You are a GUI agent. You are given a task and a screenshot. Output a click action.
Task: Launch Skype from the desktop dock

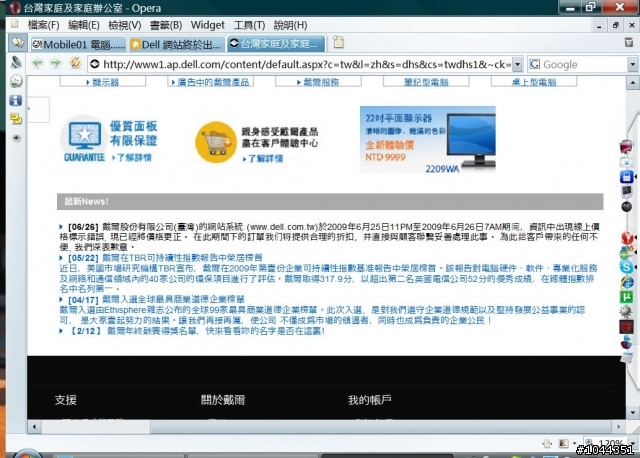click(627, 267)
